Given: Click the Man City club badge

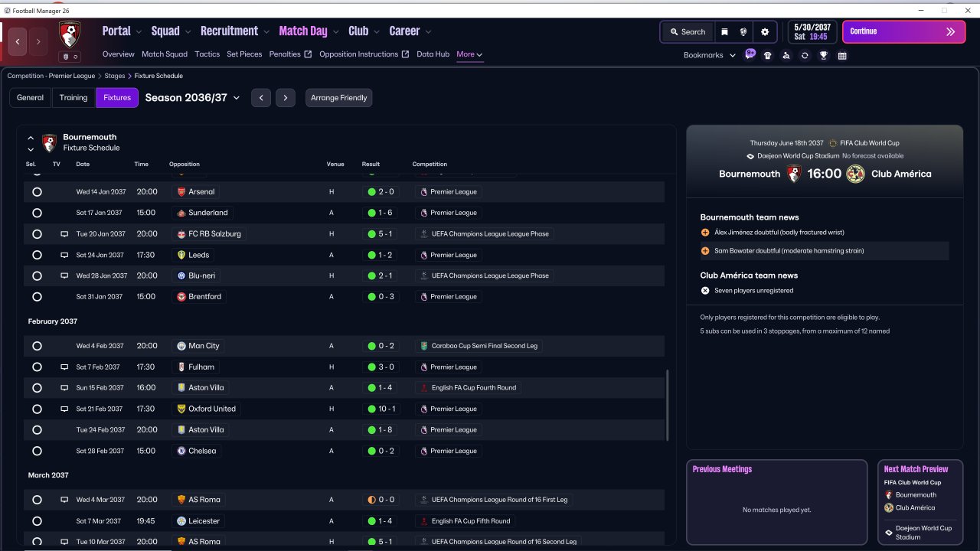Looking at the screenshot, I should 181,346.
